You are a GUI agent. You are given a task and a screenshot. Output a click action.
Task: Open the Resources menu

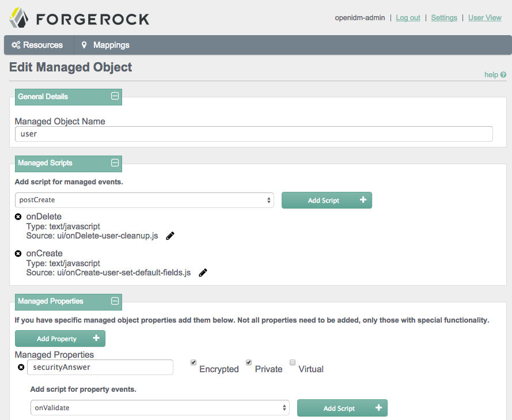tap(39, 45)
